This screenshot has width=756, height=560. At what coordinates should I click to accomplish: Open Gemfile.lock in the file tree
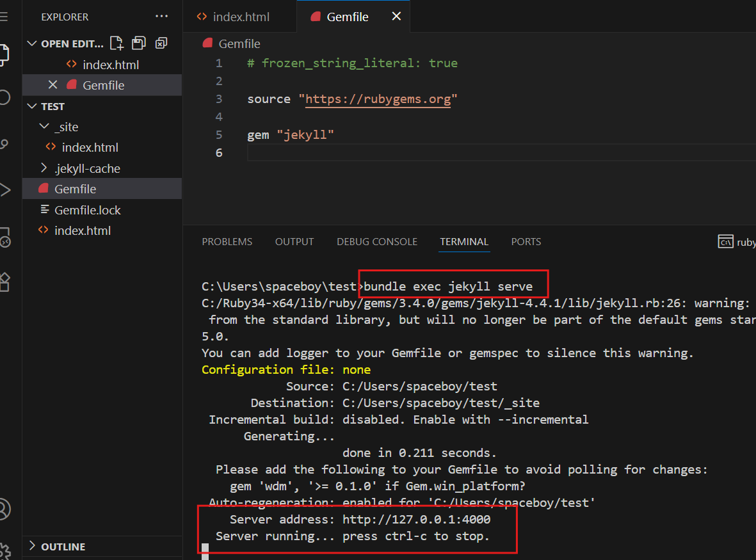(x=102, y=210)
